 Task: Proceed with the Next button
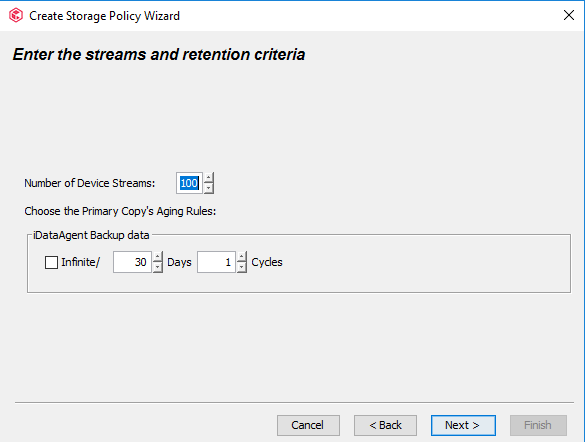[x=463, y=425]
